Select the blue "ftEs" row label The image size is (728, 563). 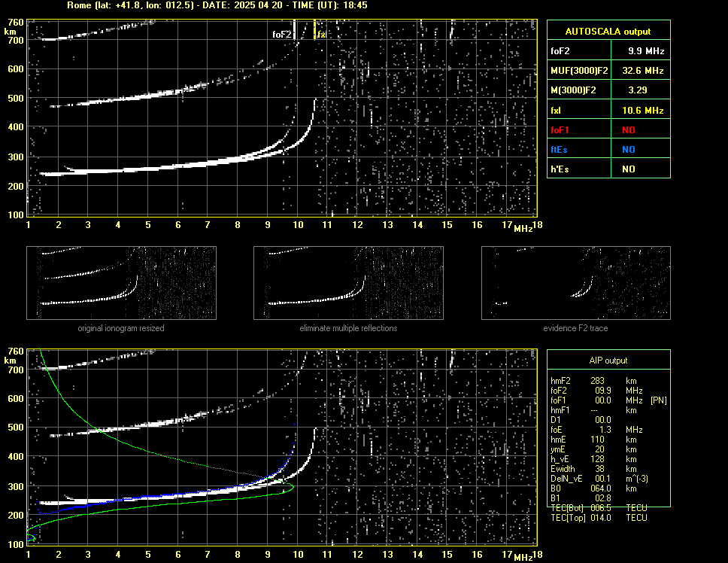coord(559,150)
